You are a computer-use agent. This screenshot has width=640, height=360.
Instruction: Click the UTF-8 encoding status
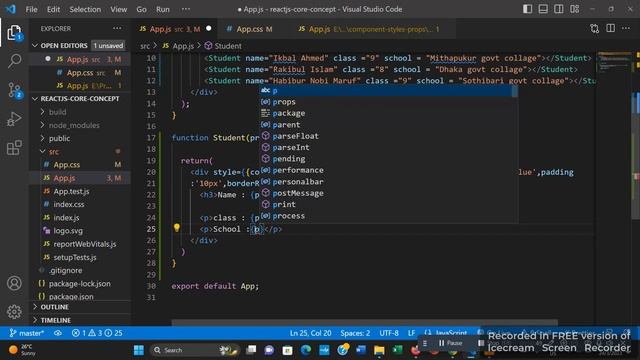[389, 333]
